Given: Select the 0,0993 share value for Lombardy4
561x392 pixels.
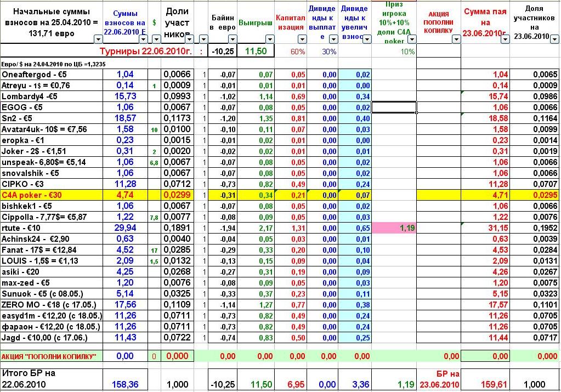Looking at the screenshot, I should click(178, 96).
